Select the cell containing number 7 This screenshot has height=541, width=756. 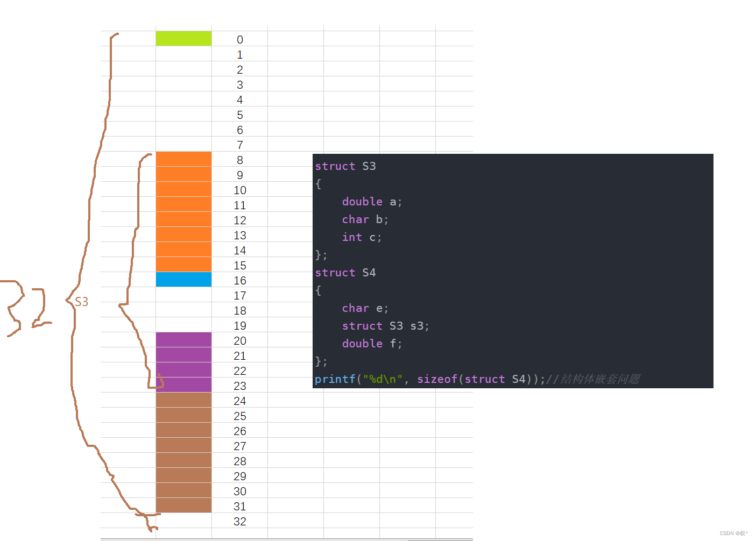coord(239,144)
